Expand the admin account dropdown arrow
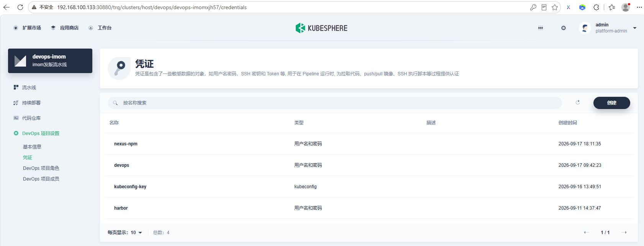The width and height of the screenshot is (644, 246). pyautogui.click(x=635, y=28)
